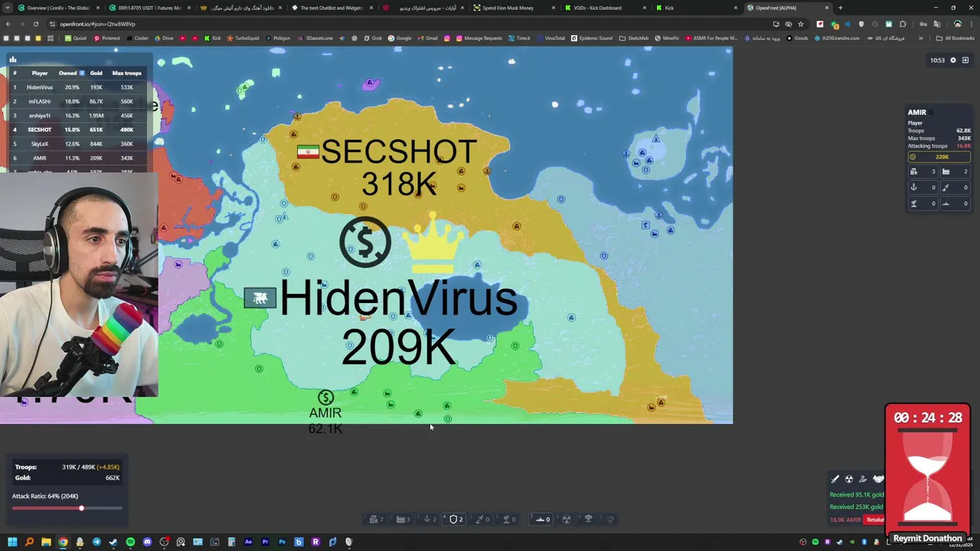The width and height of the screenshot is (980, 551).
Task: Click the crown on the top player
Action: pyautogui.click(x=433, y=243)
